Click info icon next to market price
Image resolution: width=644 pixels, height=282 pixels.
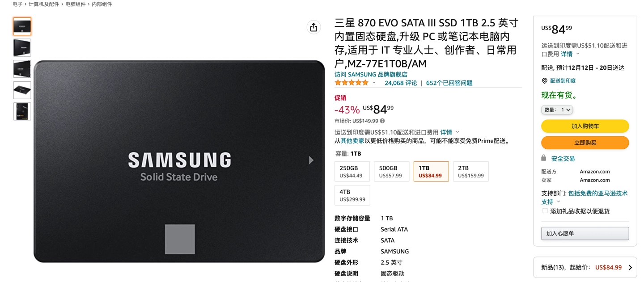coord(382,121)
